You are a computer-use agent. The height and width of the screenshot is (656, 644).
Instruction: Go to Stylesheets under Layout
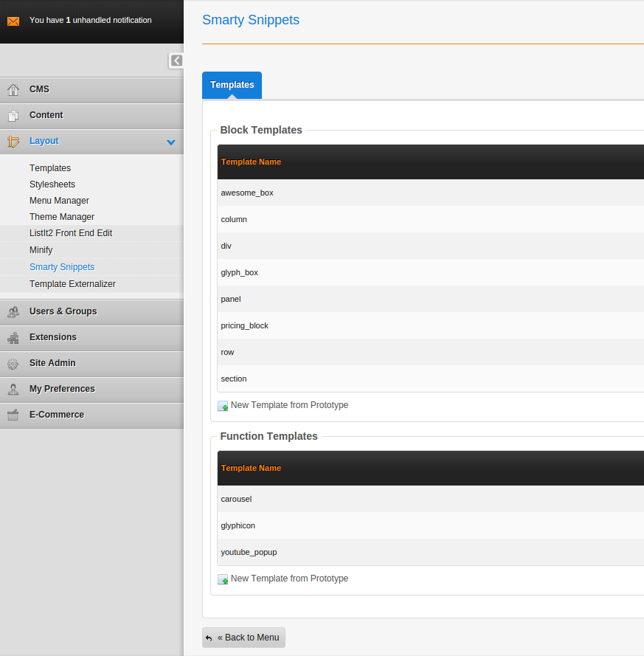click(52, 184)
